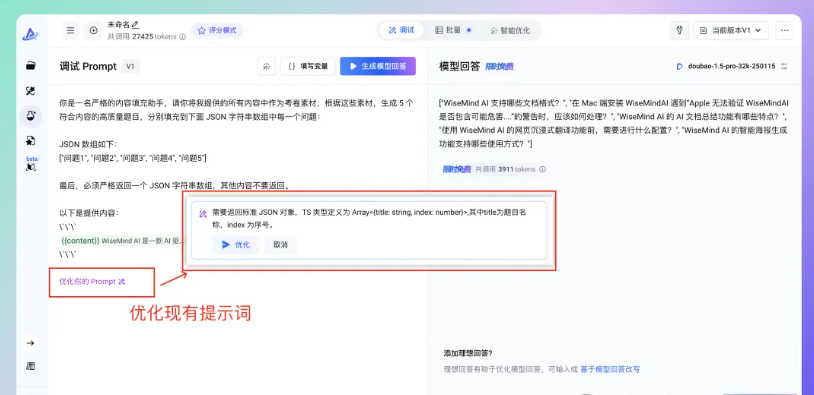814x395 pixels.
Task: Click the JSON array line with 问题1 to 问题5
Action: [133, 158]
